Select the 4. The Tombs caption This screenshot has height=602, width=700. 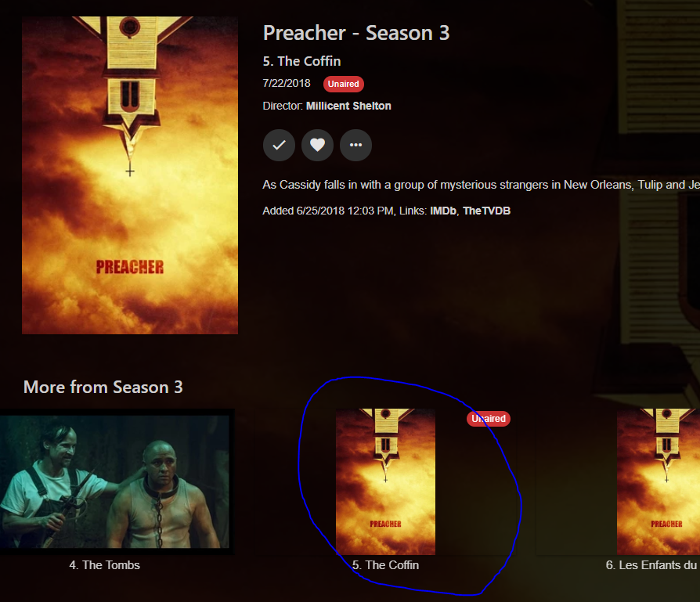click(x=104, y=565)
